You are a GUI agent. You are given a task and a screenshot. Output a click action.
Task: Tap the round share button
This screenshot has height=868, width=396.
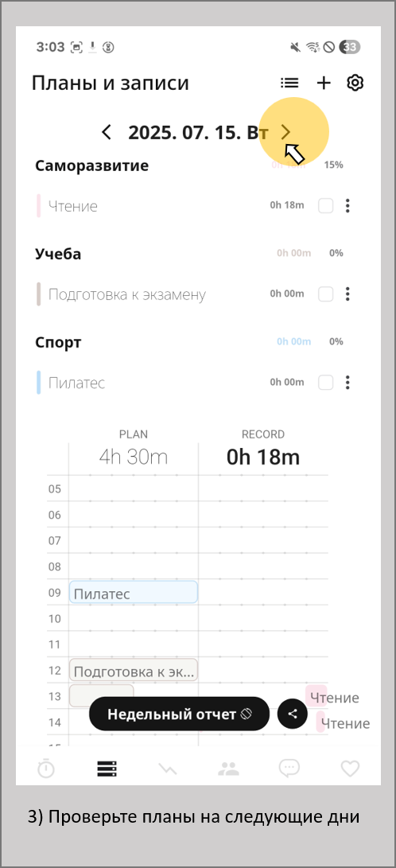point(293,714)
